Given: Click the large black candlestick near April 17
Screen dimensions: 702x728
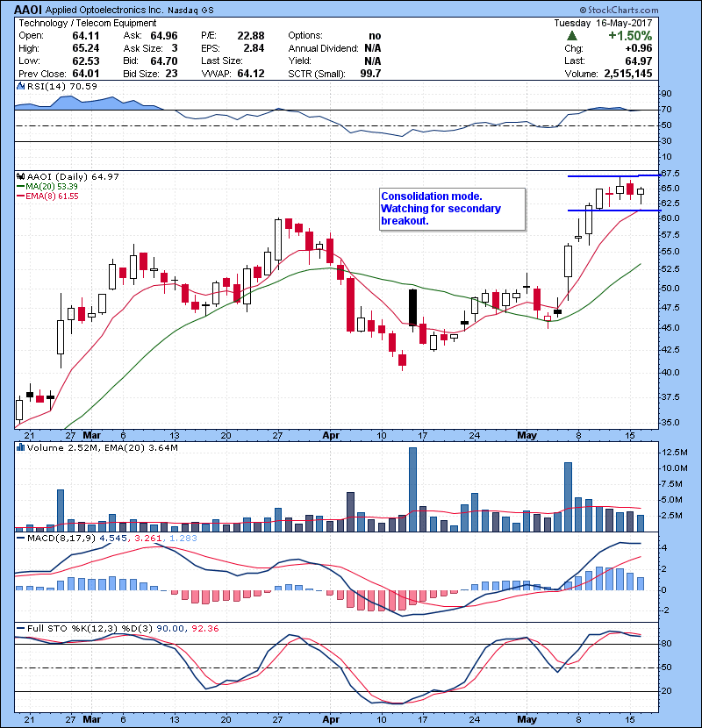Looking at the screenshot, I should (x=412, y=307).
